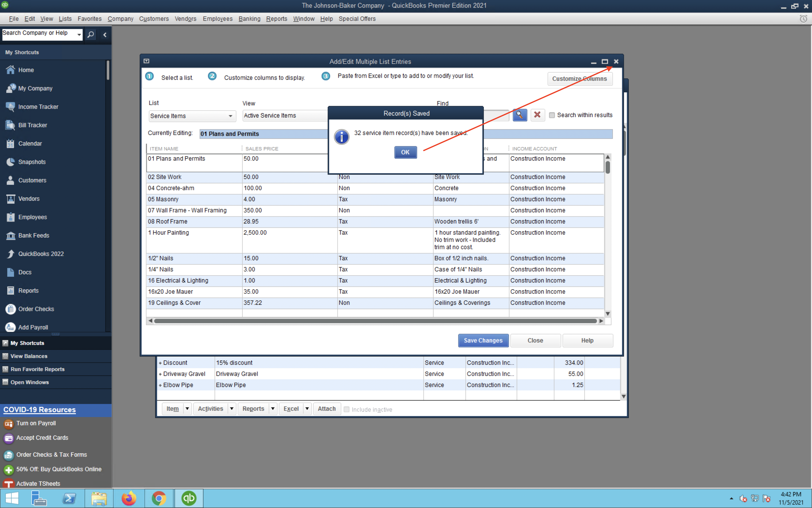Open the dialog system menu icon
The height and width of the screenshot is (508, 812).
click(146, 61)
